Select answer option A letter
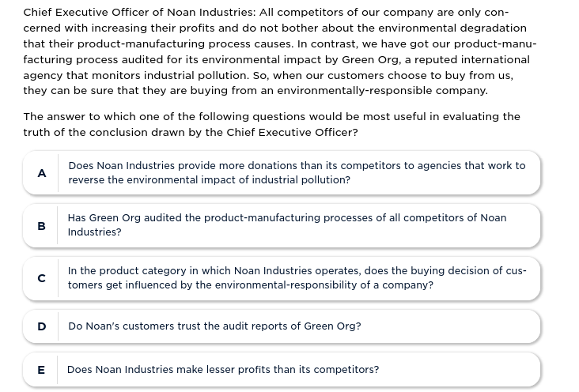The image size is (579, 392). 42,173
